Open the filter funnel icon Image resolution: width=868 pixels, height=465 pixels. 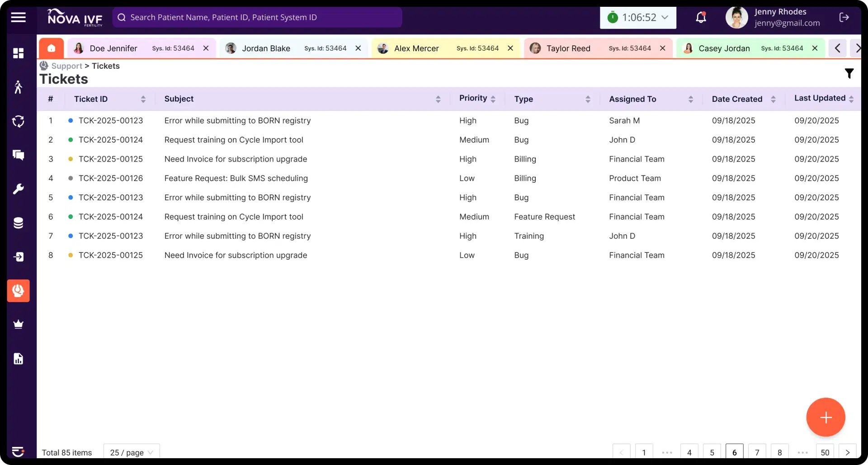coord(849,73)
